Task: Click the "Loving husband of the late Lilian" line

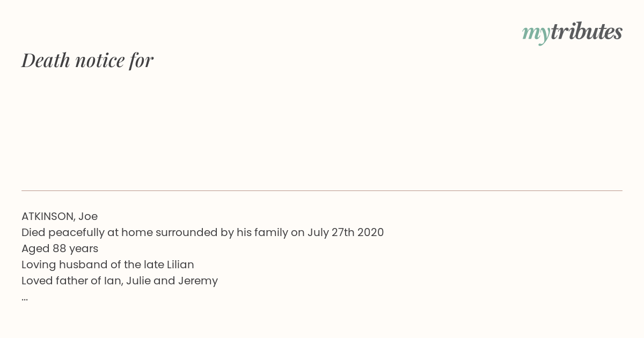Action: 108,265
